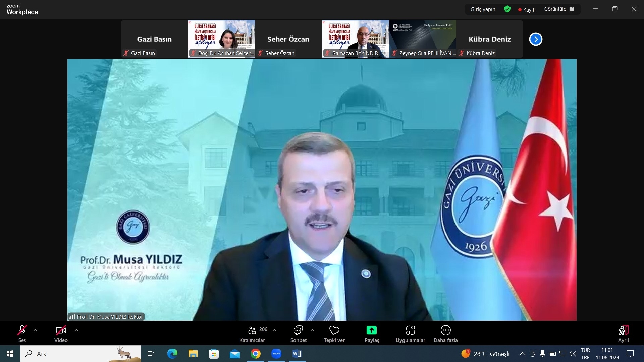This screenshot has width=644, height=362.
Task: Expand chat options arrow next to Sohbet
Action: [312, 330]
